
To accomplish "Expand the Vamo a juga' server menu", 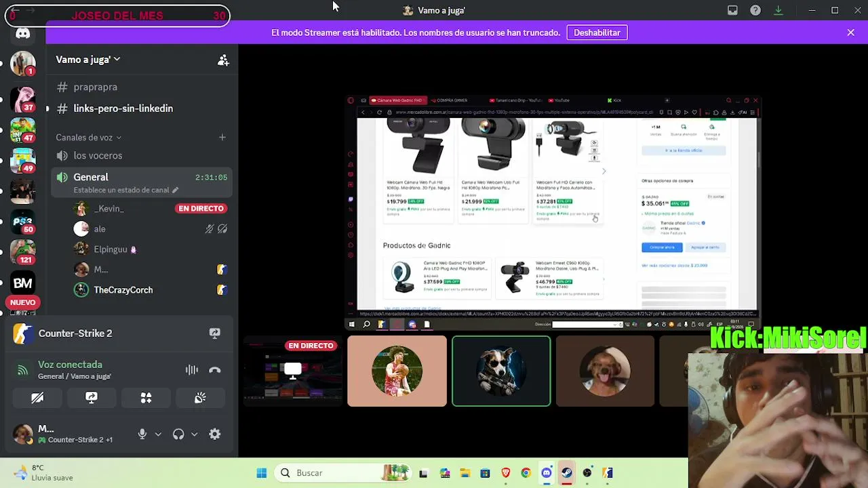I will [88, 60].
